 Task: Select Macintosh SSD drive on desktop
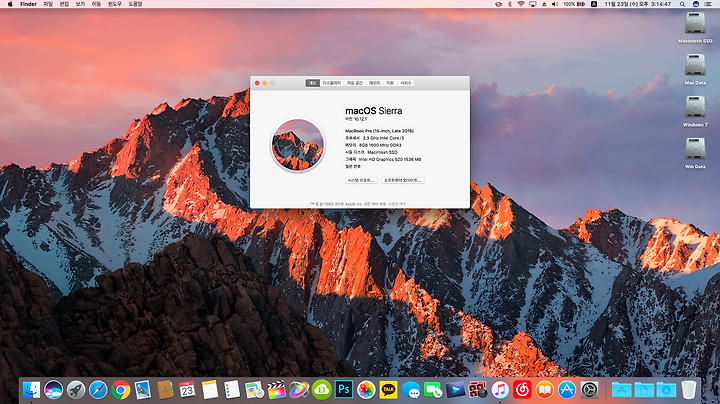pyautogui.click(x=695, y=27)
